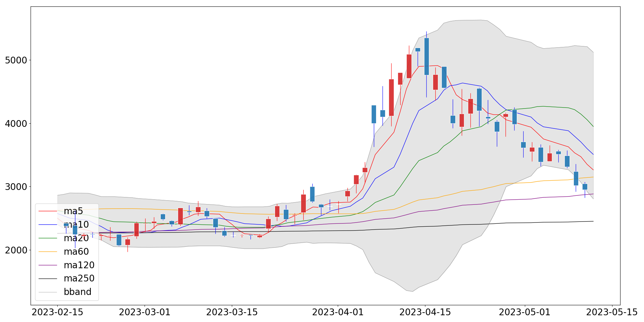Click the black ma250 legend line sample
Image resolution: width=644 pixels, height=322 pixels.
point(48,279)
